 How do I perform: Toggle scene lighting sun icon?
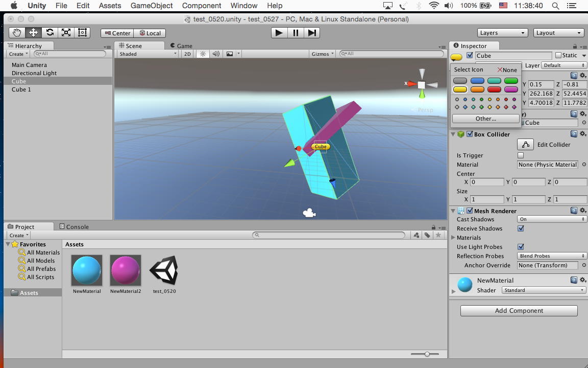click(203, 54)
